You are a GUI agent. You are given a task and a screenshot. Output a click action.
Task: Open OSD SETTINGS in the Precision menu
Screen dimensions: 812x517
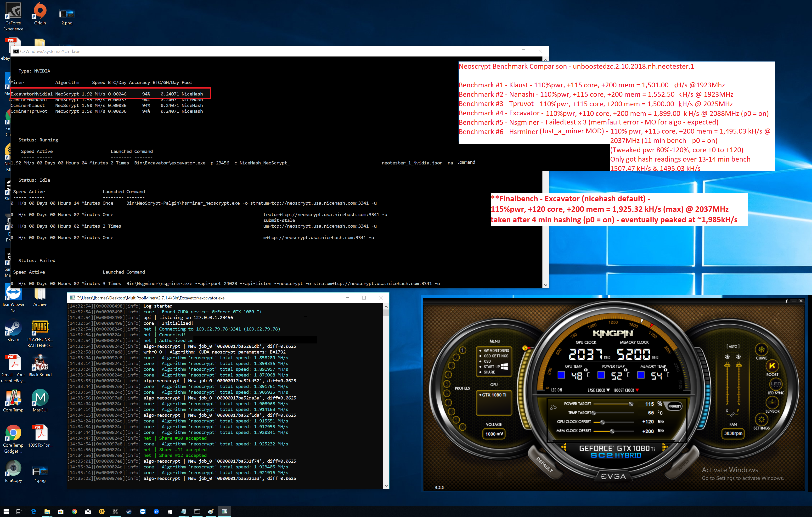494,356
